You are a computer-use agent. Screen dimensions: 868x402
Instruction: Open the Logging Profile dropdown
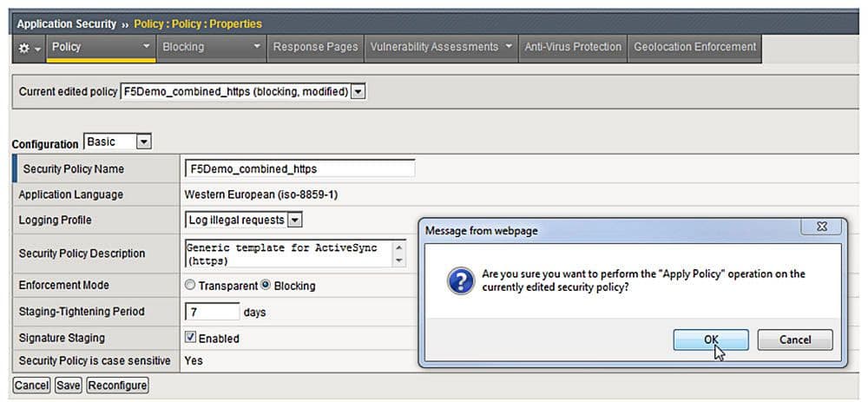click(x=294, y=221)
